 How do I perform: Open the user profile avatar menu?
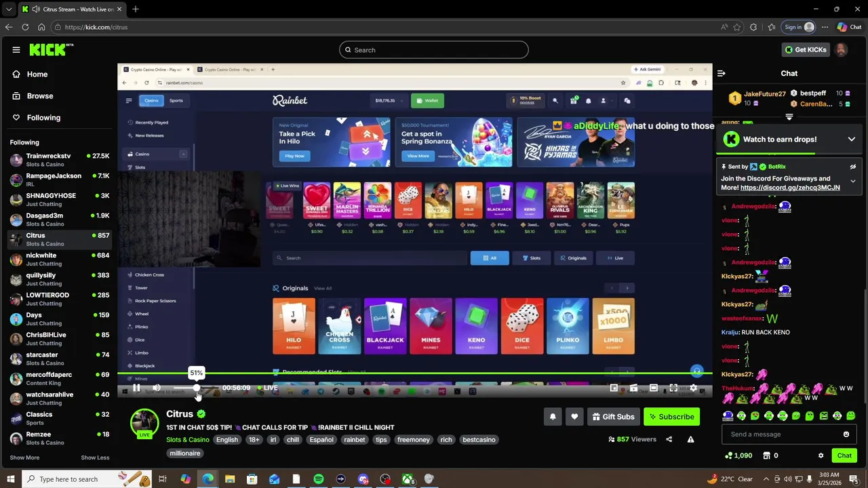pyautogui.click(x=841, y=49)
